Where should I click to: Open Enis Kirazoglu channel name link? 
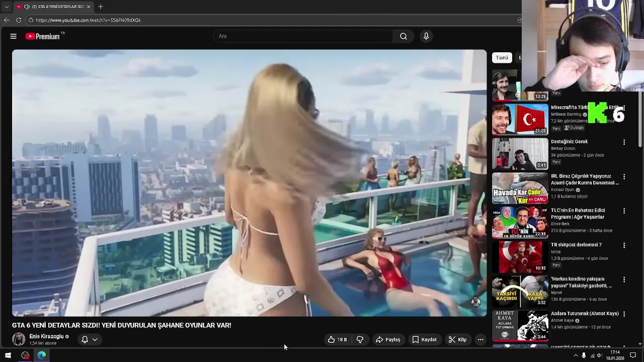(46, 336)
